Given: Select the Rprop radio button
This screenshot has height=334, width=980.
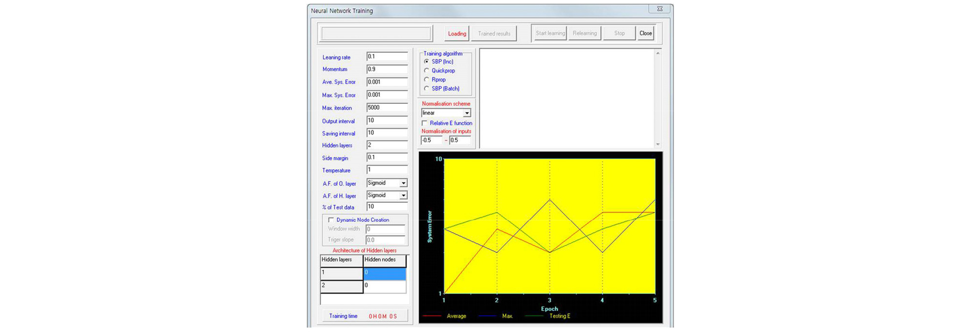Looking at the screenshot, I should click(x=427, y=79).
